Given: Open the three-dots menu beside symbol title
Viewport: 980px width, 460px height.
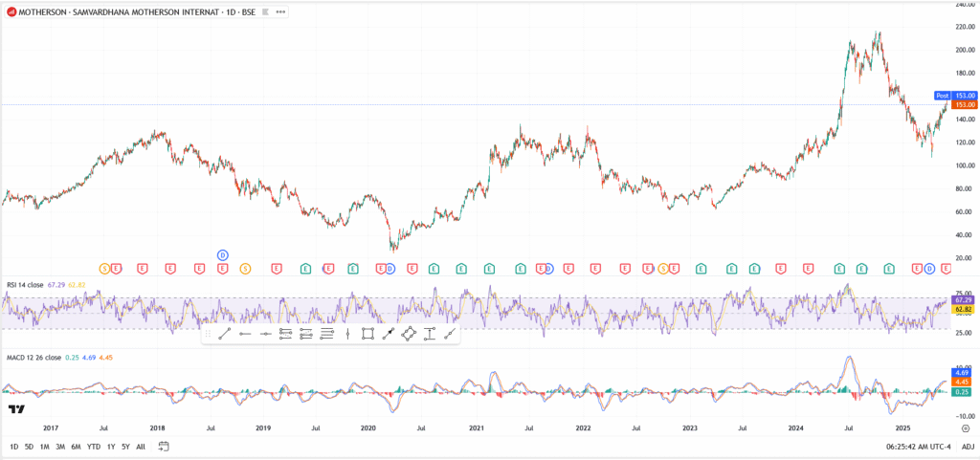Looking at the screenshot, I should 279,12.
